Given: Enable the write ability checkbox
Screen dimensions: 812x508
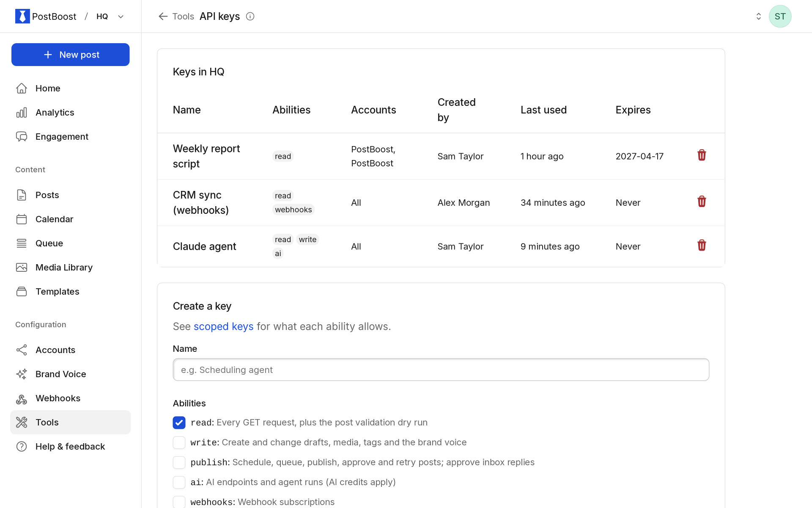Looking at the screenshot, I should coord(179,442).
